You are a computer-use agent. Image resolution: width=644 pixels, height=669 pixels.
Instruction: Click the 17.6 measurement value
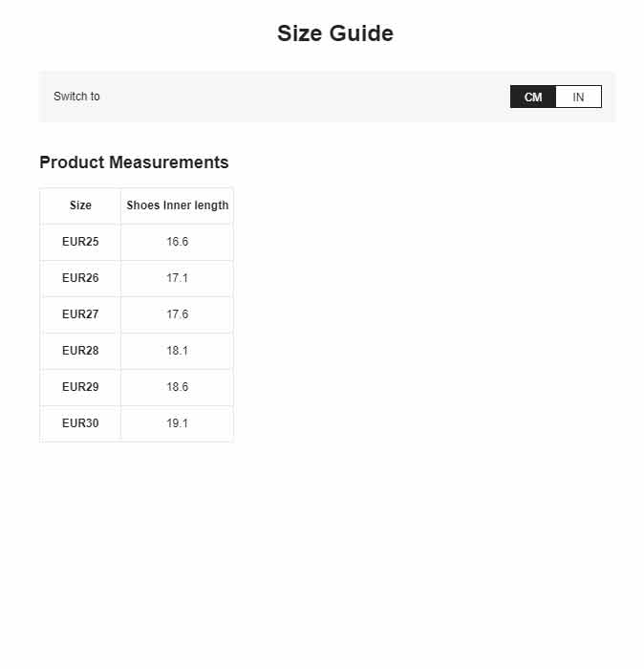pyautogui.click(x=178, y=314)
